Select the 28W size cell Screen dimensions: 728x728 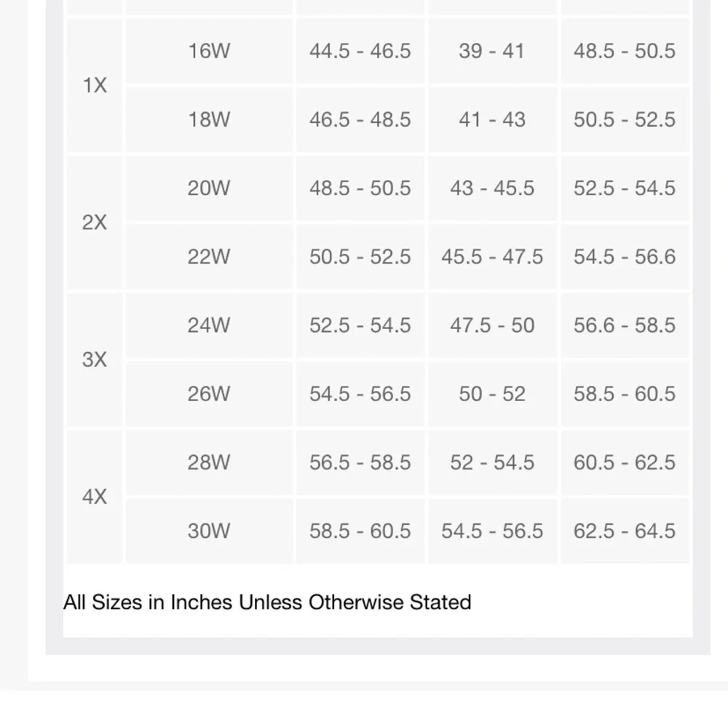[209, 462]
